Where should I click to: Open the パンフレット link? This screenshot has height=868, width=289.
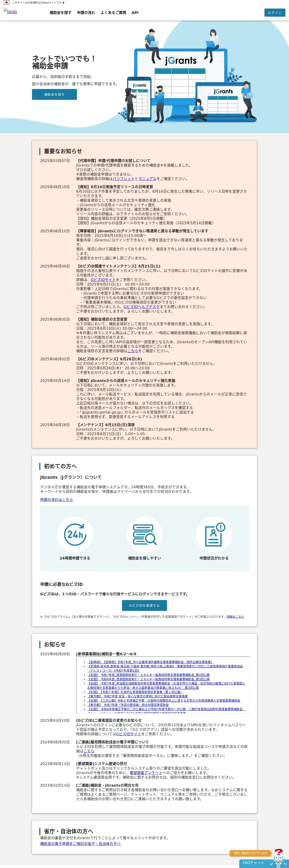click(124, 179)
